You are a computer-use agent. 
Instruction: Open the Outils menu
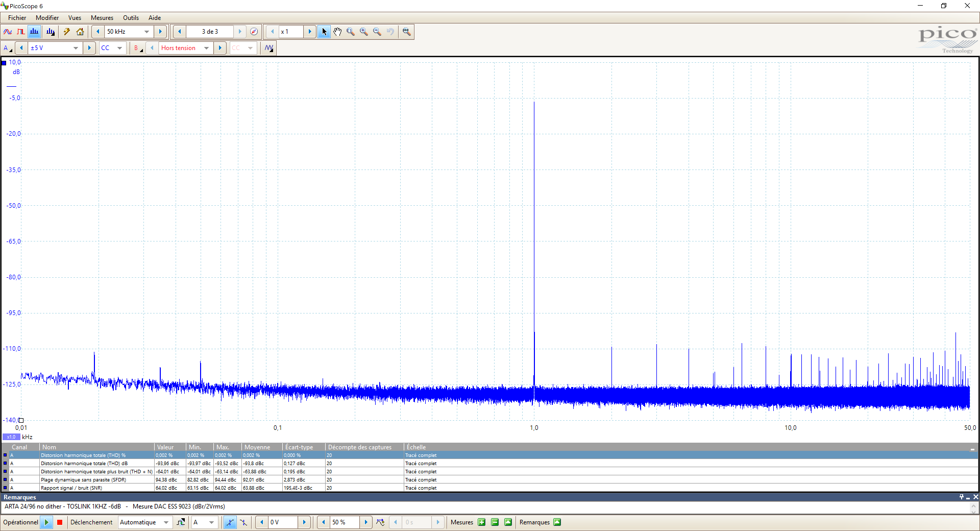pyautogui.click(x=131, y=18)
